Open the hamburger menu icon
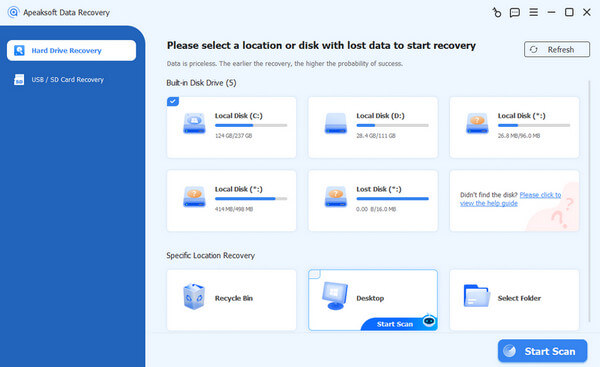The height and width of the screenshot is (367, 600). click(533, 12)
